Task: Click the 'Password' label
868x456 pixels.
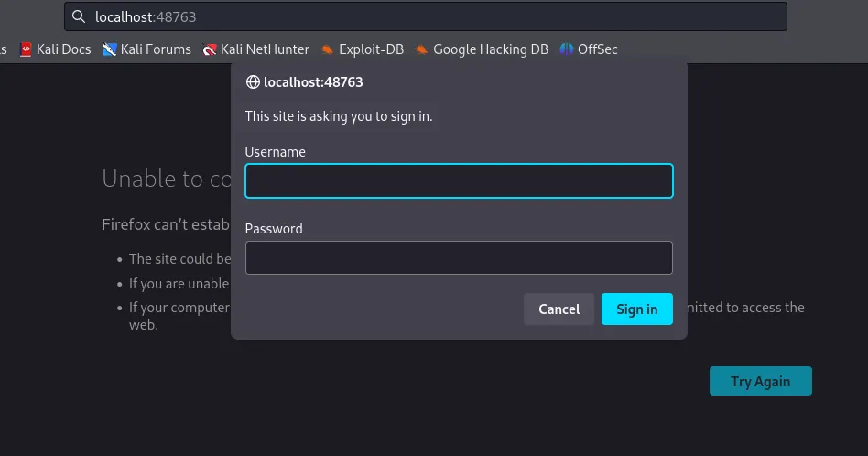Action: [274, 229]
